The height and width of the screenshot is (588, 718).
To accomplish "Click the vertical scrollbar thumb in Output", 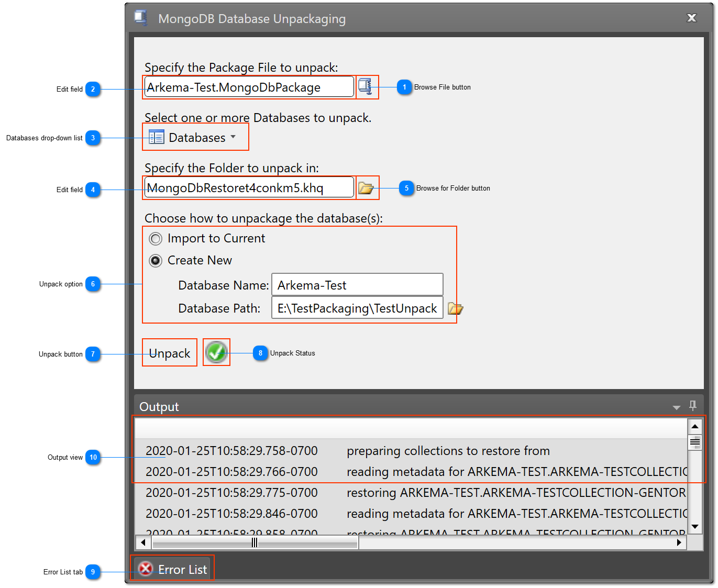I will (x=695, y=442).
